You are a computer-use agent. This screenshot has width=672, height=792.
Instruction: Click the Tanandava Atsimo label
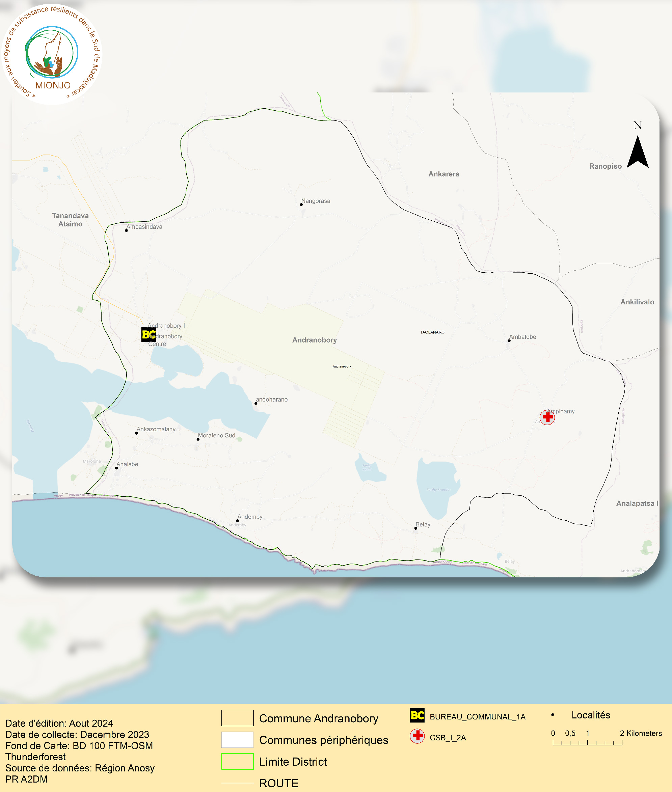71,220
